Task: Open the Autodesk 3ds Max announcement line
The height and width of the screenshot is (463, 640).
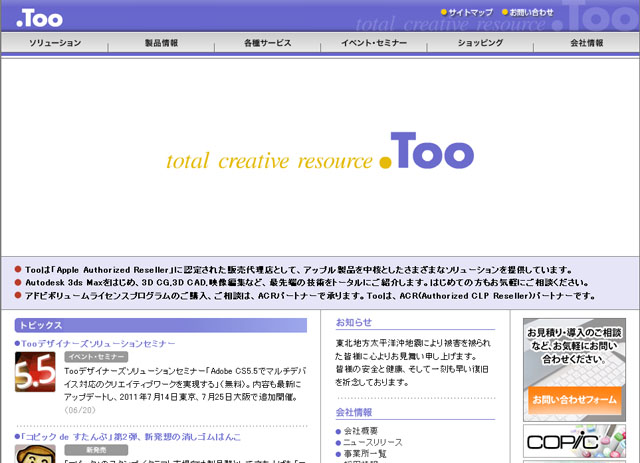Action: click(x=302, y=283)
